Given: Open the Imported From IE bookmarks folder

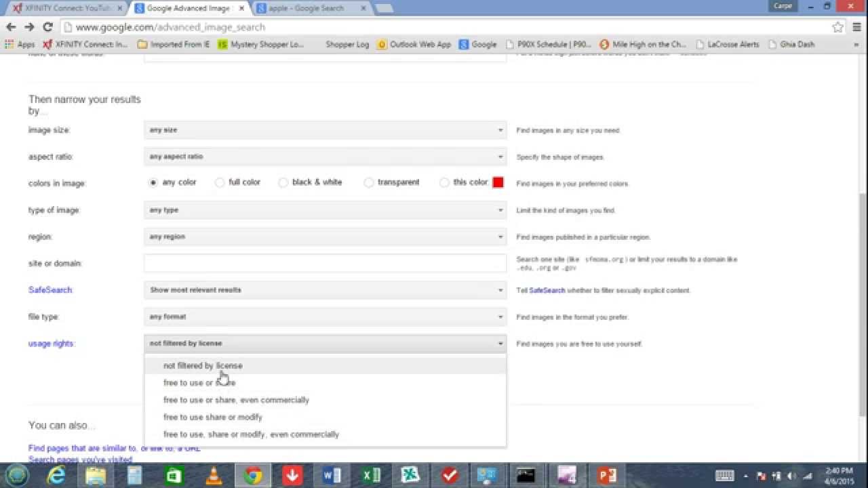Looking at the screenshot, I should click(174, 45).
